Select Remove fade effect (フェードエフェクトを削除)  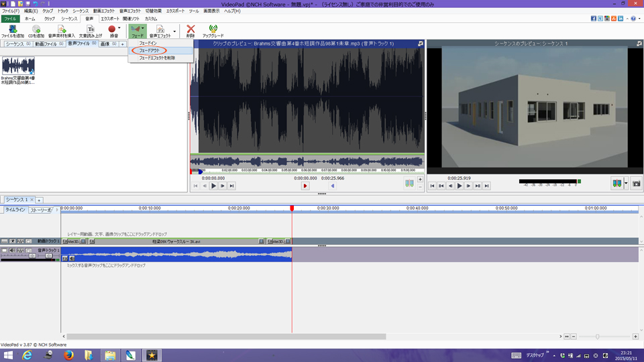click(160, 58)
